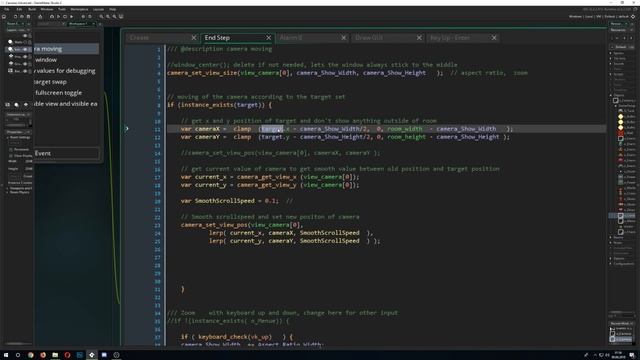Run the game with the Play icon

58,17
